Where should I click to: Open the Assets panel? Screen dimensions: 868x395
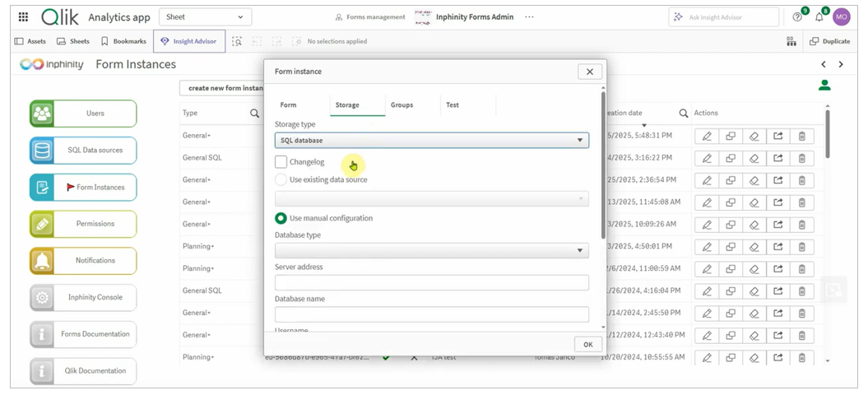pyautogui.click(x=30, y=41)
